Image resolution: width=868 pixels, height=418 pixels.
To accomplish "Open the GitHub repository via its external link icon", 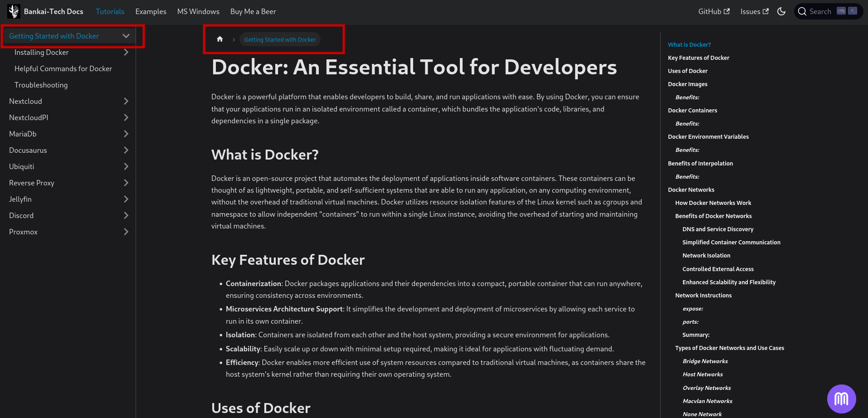I will pyautogui.click(x=727, y=11).
